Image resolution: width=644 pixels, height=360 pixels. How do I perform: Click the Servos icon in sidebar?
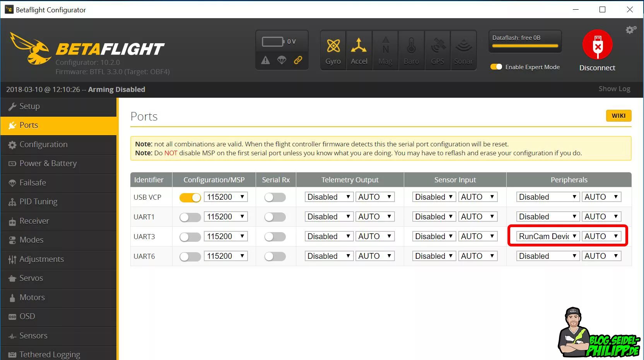(12, 278)
